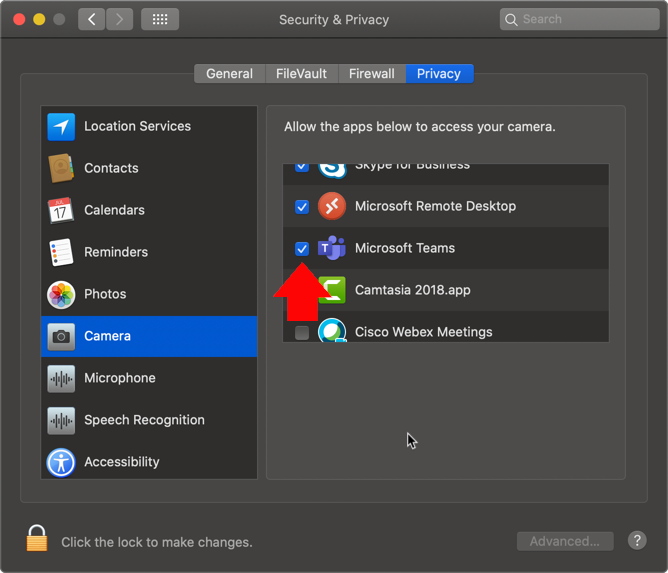Select Accessibility label in privacy list
Viewport: 668px width, 573px height.
click(122, 462)
